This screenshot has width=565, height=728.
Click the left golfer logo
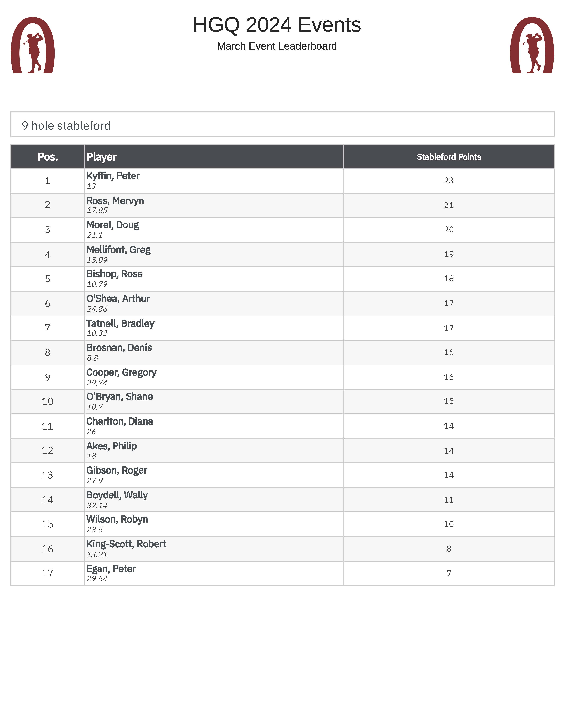click(x=33, y=45)
